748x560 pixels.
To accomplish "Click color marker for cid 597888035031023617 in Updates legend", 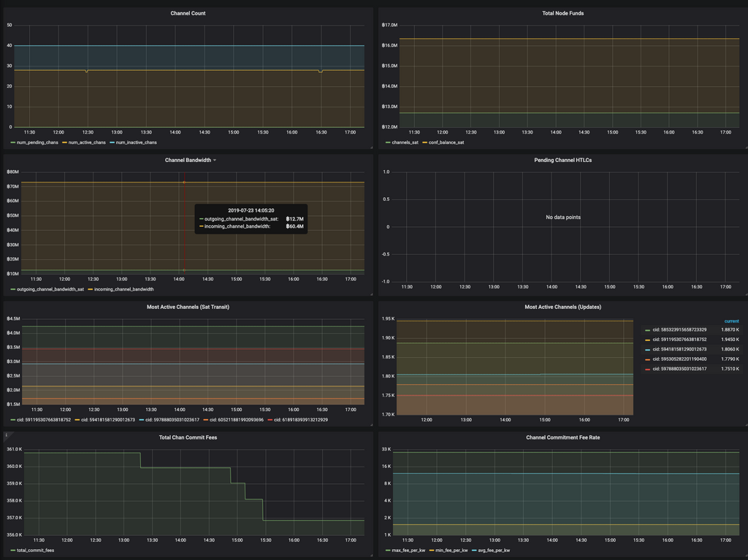I will coord(647,369).
